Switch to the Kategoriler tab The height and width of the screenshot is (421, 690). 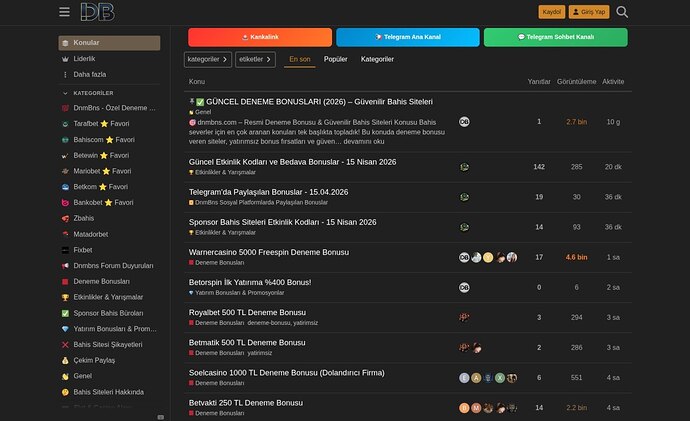click(x=377, y=59)
